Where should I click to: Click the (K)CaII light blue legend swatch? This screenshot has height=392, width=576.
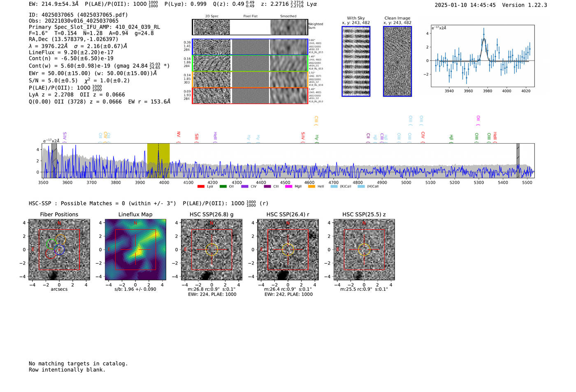point(334,186)
